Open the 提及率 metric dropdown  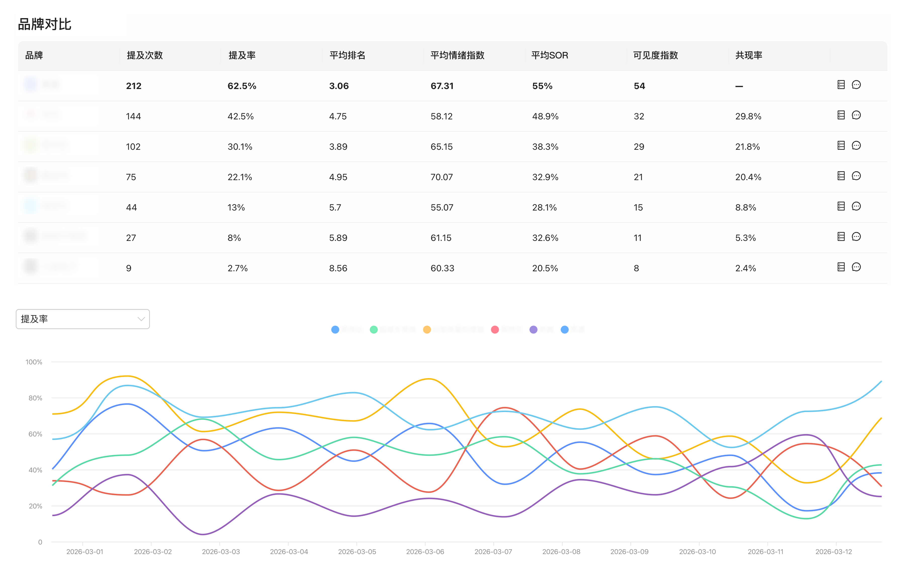(x=82, y=319)
